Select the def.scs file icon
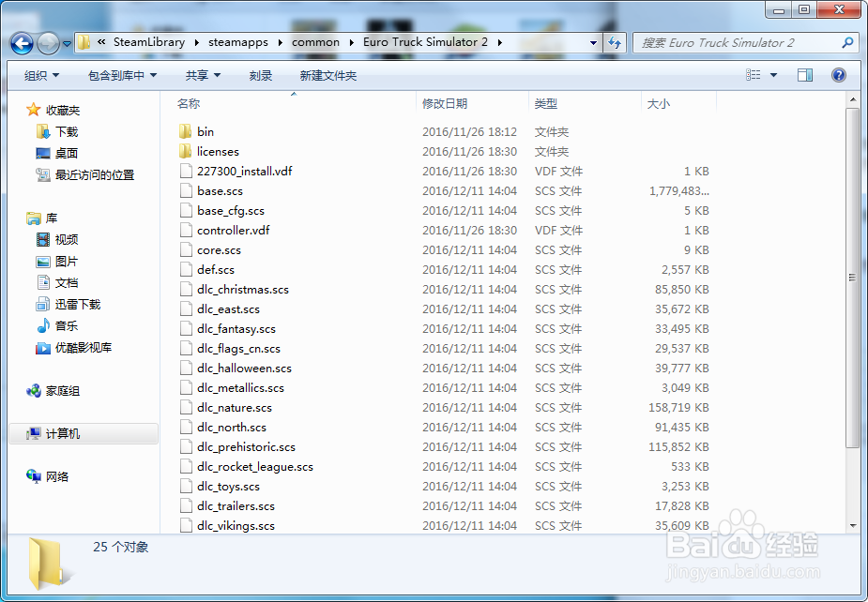Viewport: 868px width, 602px height. coord(186,269)
